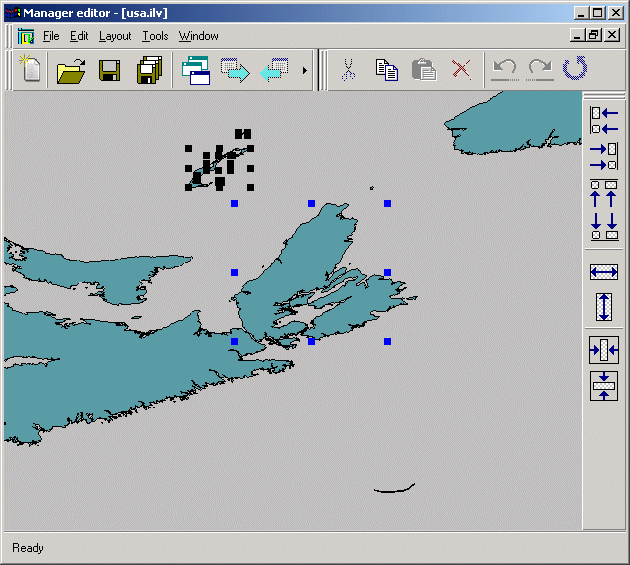Click the Same Height vertical arrow icon
Viewport: 630px width, 565px height.
(604, 306)
